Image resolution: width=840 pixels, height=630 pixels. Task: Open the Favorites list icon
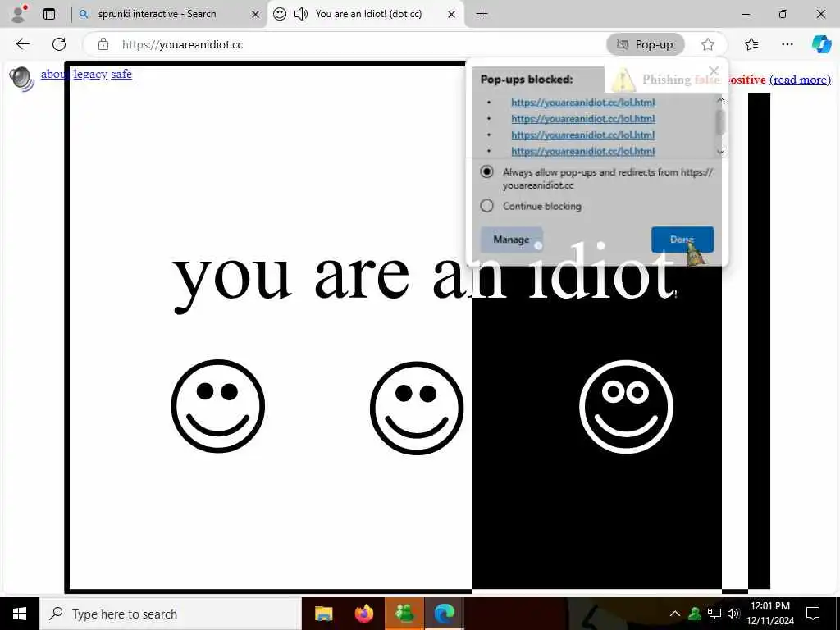751,44
